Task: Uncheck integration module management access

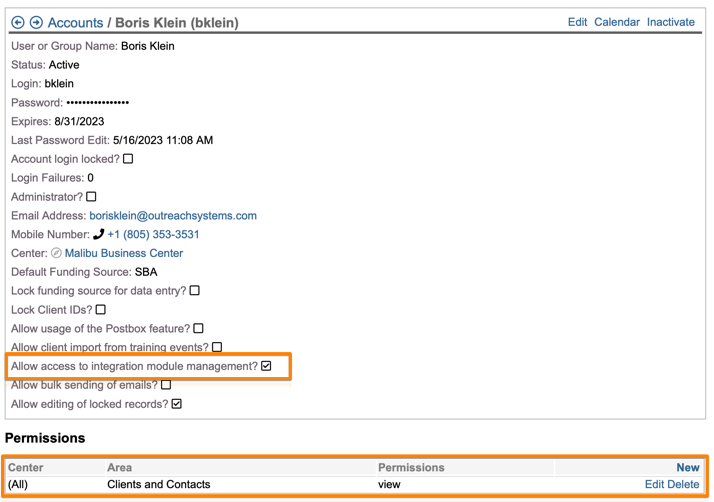Action: tap(266, 366)
